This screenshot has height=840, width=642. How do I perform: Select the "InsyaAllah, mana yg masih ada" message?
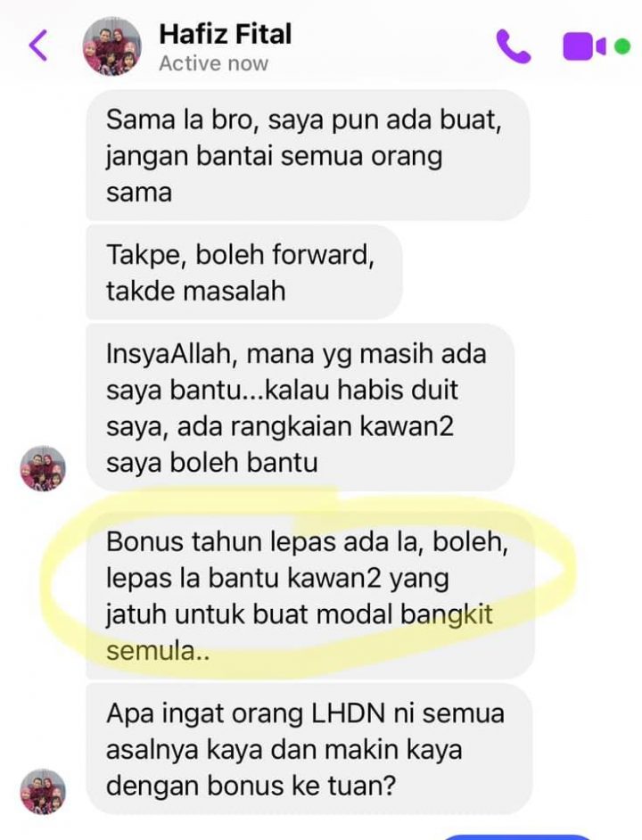point(300,408)
